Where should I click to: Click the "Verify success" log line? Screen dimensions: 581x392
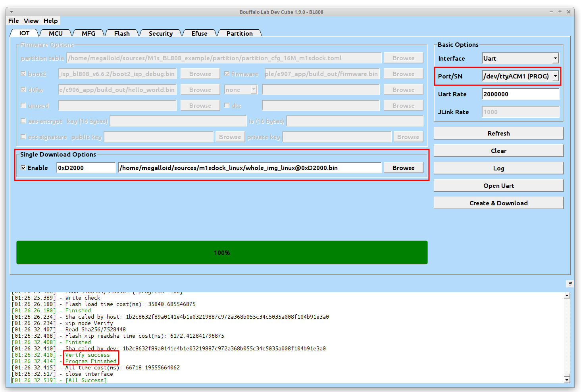click(87, 355)
